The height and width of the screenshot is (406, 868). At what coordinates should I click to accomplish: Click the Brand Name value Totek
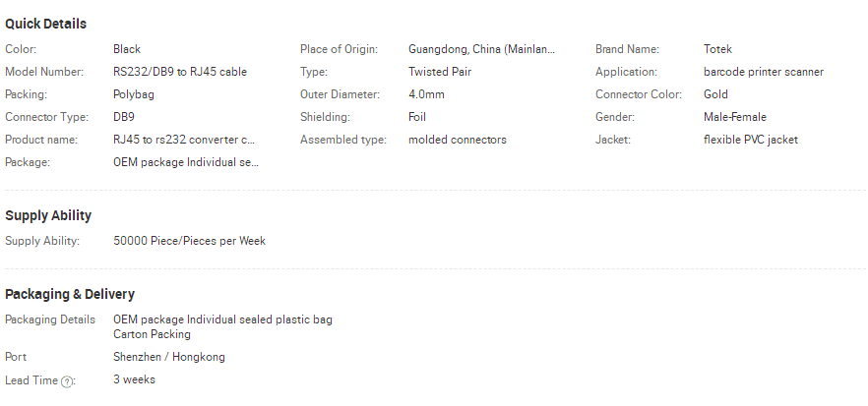717,49
